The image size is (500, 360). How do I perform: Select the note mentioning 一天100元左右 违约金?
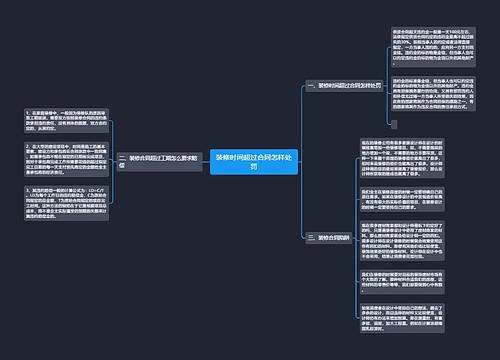433,47
